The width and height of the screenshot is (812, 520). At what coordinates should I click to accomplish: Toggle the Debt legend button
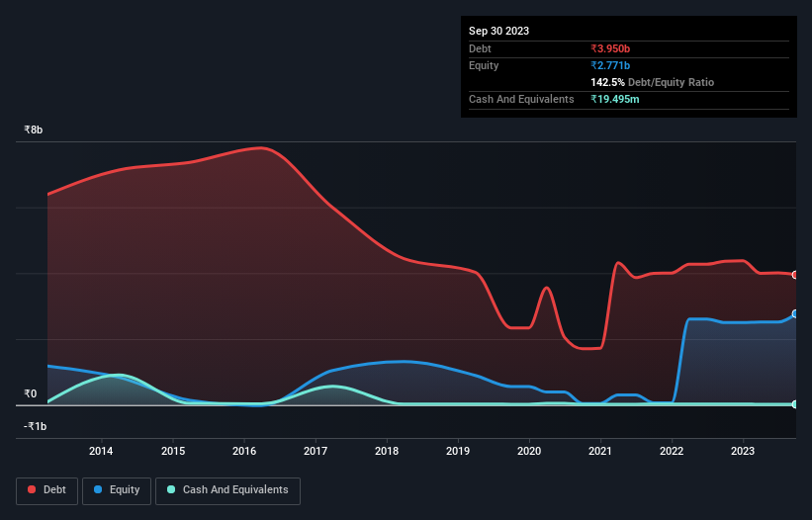[47, 490]
